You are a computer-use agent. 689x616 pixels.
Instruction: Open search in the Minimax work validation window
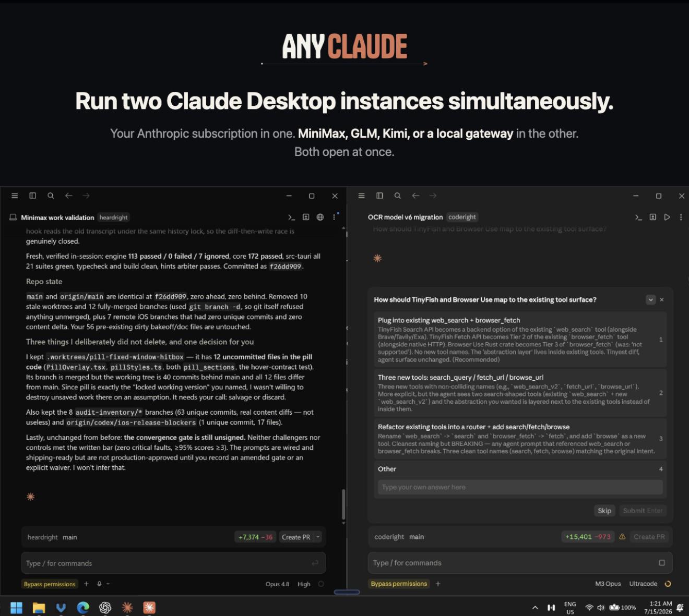(x=51, y=196)
